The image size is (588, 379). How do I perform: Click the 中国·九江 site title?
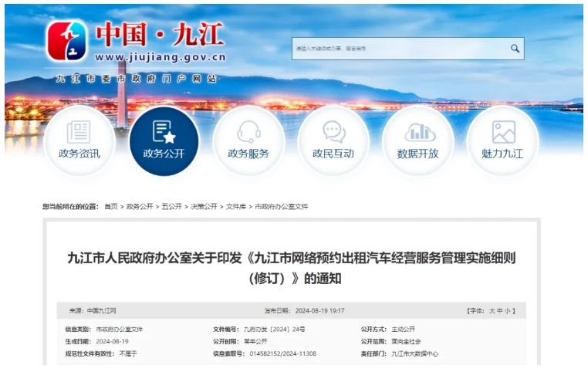(160, 34)
